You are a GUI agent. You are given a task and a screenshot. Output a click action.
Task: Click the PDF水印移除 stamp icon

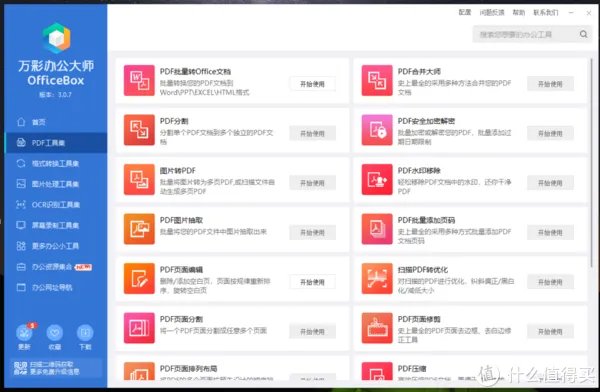click(377, 180)
